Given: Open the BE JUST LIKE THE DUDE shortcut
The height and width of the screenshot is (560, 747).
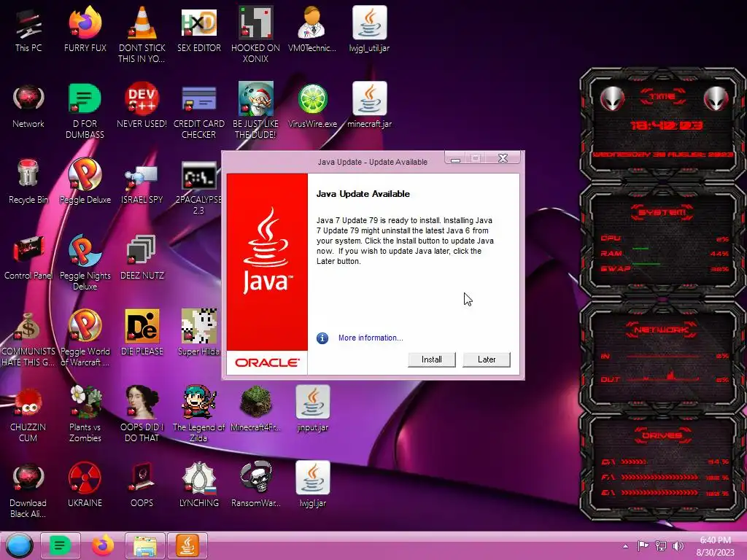Looking at the screenshot, I should click(256, 111).
